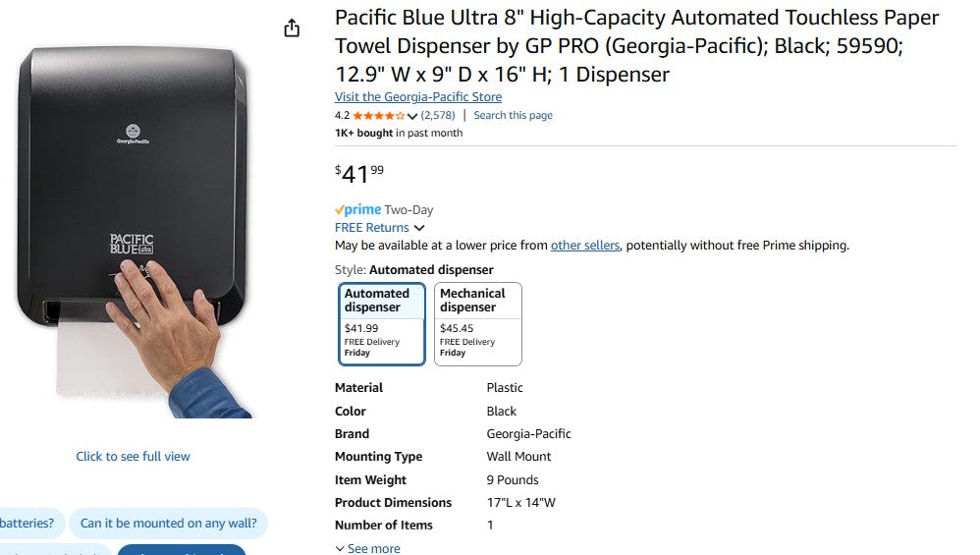
Task: Select the Automated dispenser style option
Action: click(383, 323)
